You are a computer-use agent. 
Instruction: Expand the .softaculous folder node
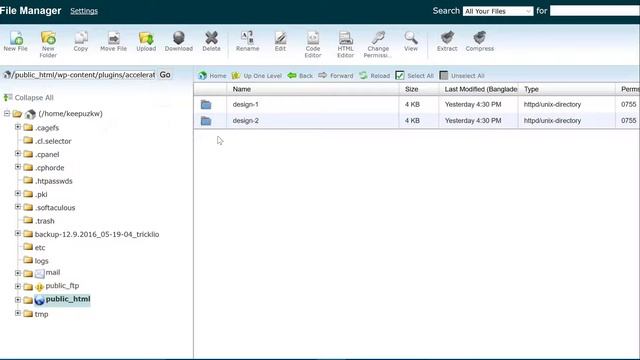[18, 207]
